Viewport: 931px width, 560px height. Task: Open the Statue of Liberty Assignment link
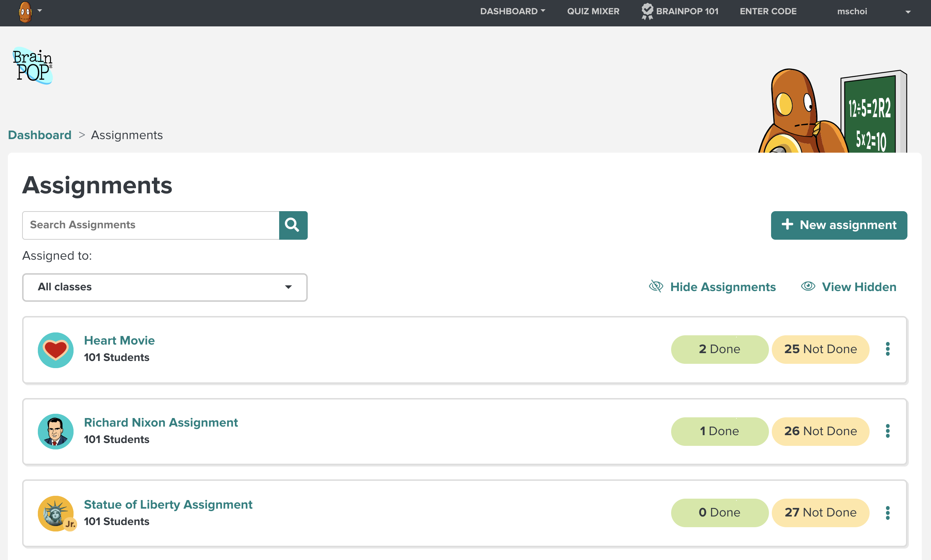tap(168, 504)
